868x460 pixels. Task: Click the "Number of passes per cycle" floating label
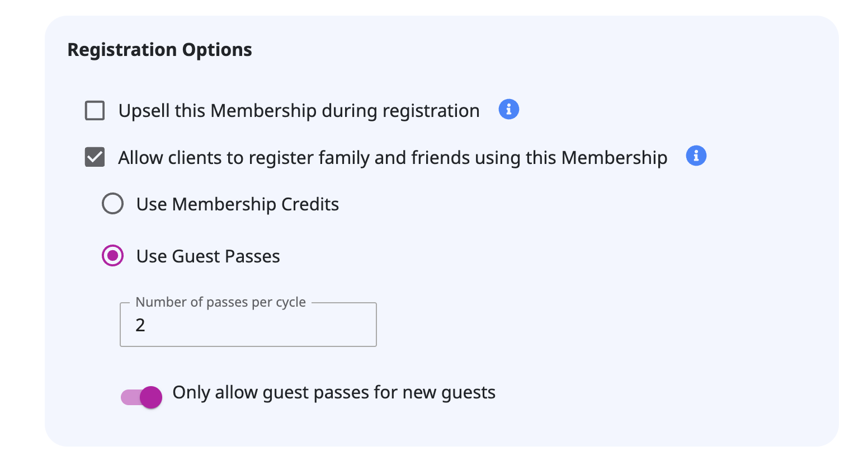coord(220,302)
